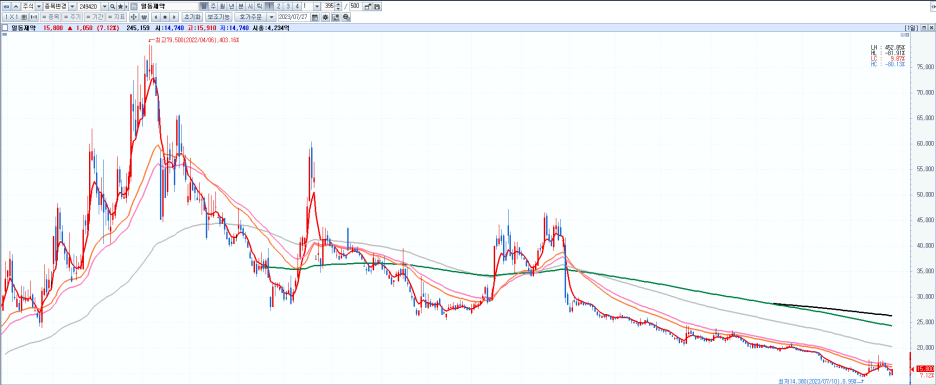Image resolution: width=936 pixels, height=385 pixels.
Task: Choose interval preset 3
Action: coord(288,6)
